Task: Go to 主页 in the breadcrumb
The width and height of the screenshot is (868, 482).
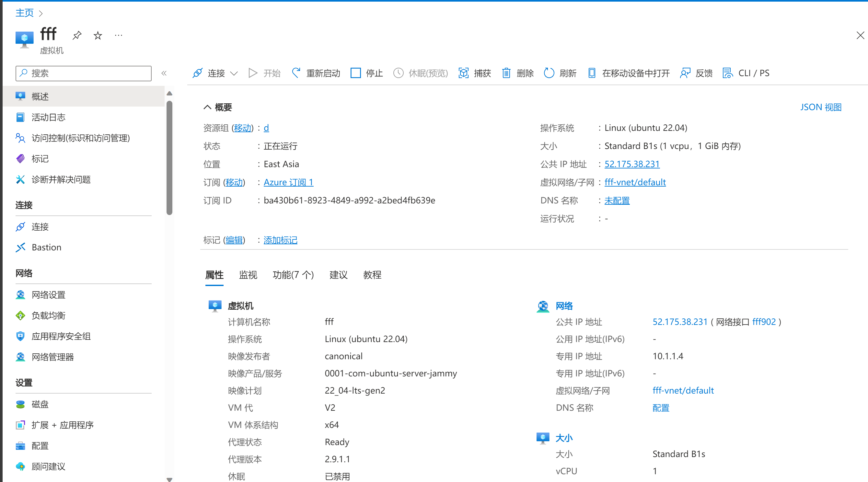Action: coord(25,13)
